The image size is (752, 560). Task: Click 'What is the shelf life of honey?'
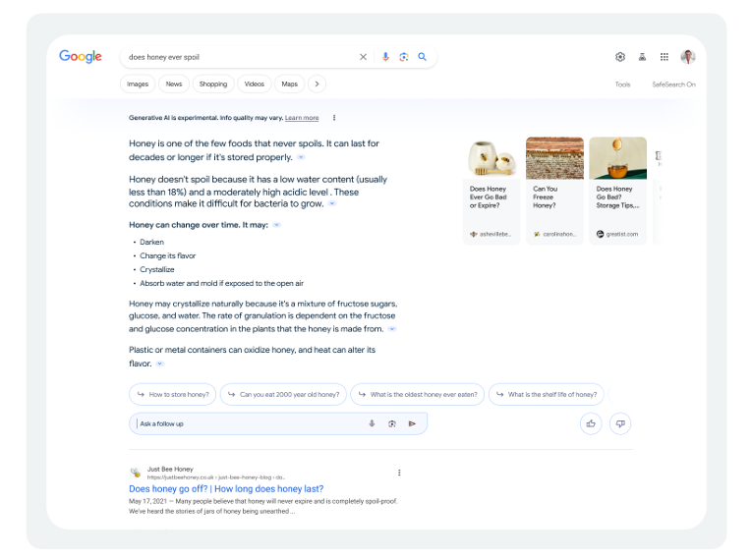pos(547,394)
